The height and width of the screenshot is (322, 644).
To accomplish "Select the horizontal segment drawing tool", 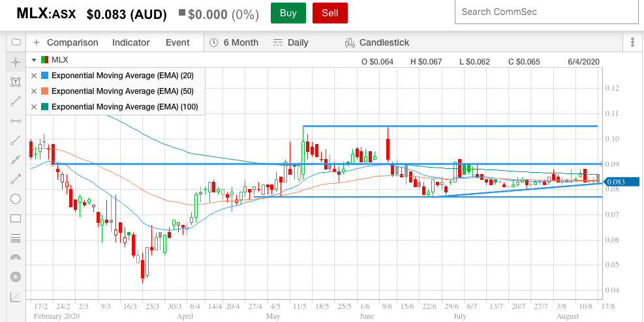I will (16, 121).
